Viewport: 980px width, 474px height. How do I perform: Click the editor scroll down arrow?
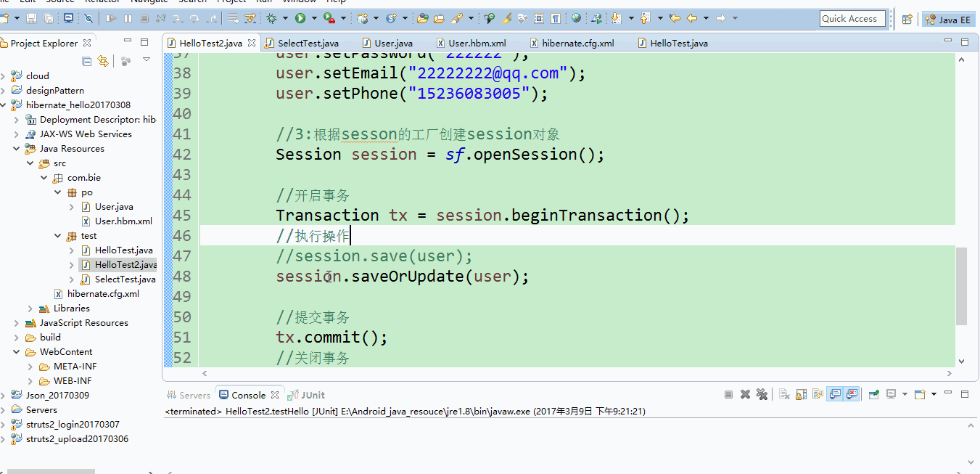pyautogui.click(x=961, y=361)
